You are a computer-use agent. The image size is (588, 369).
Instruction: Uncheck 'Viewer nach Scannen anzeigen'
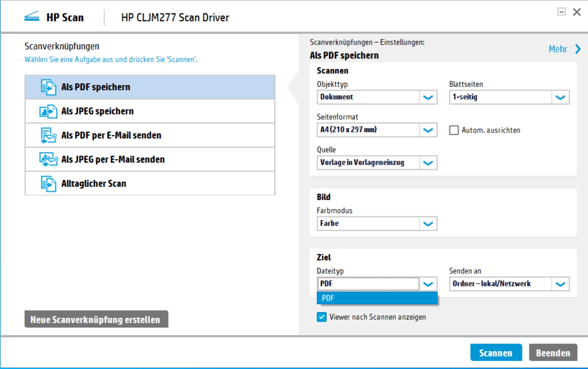click(321, 317)
